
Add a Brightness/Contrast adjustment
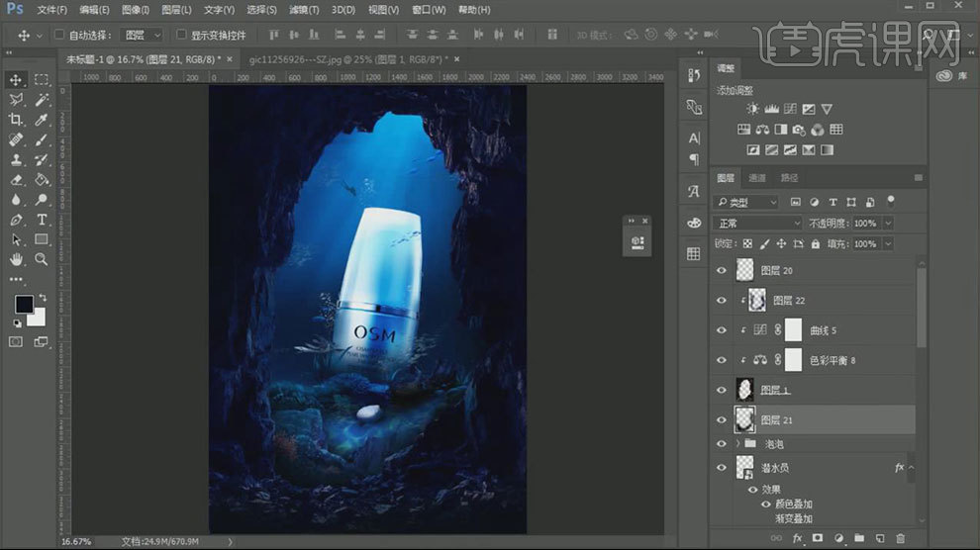(x=753, y=109)
